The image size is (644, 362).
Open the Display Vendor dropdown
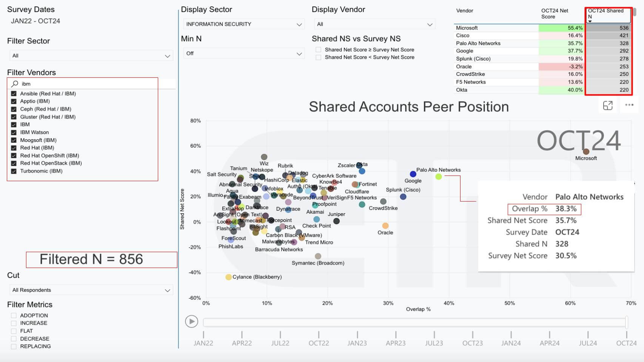(x=374, y=24)
